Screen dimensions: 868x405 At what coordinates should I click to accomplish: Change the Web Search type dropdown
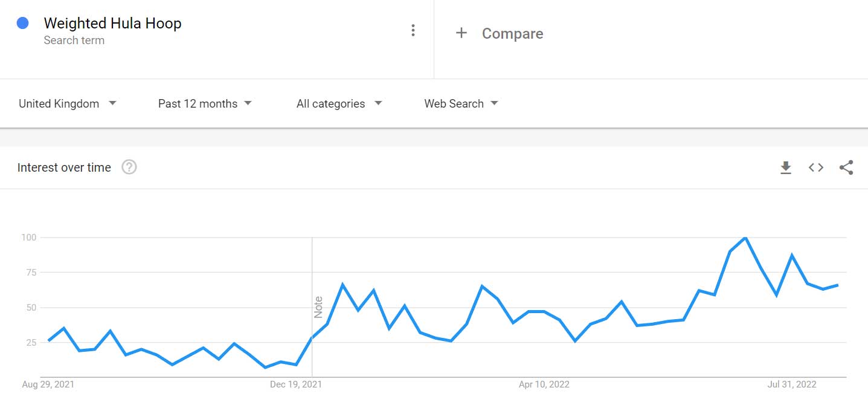click(461, 103)
